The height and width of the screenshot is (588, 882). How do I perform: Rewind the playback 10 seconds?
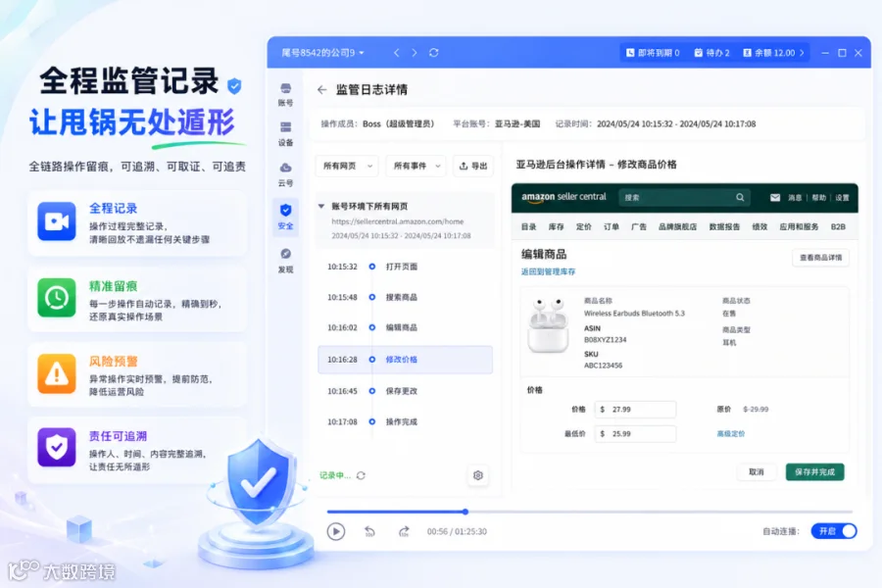coord(369,531)
